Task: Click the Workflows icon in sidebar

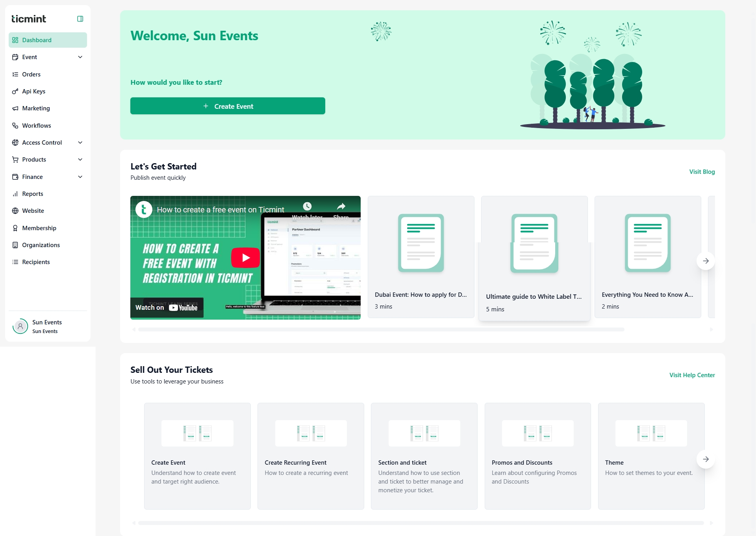Action: click(15, 126)
